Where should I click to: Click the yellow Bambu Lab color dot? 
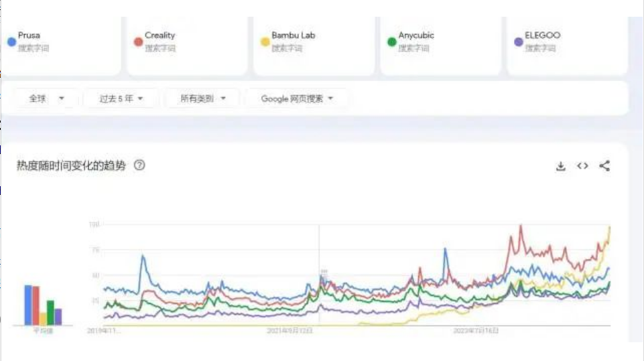265,42
